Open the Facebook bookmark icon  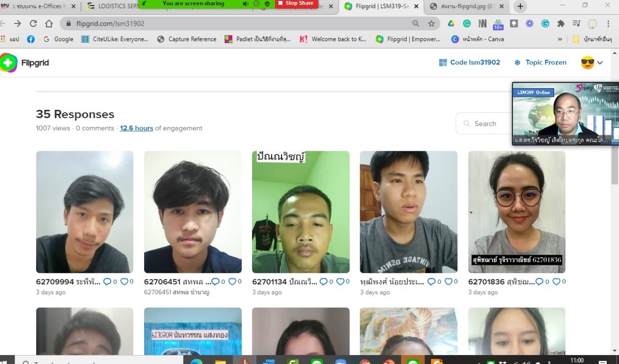click(31, 39)
